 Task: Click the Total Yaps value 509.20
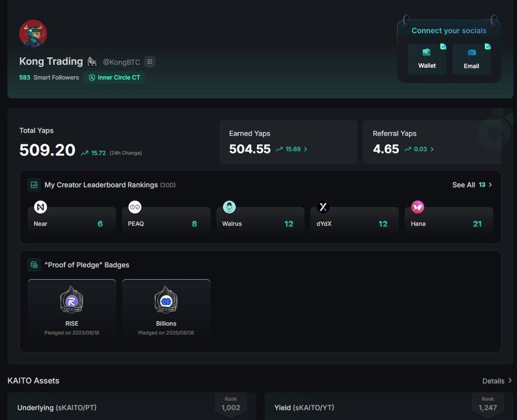(47, 150)
